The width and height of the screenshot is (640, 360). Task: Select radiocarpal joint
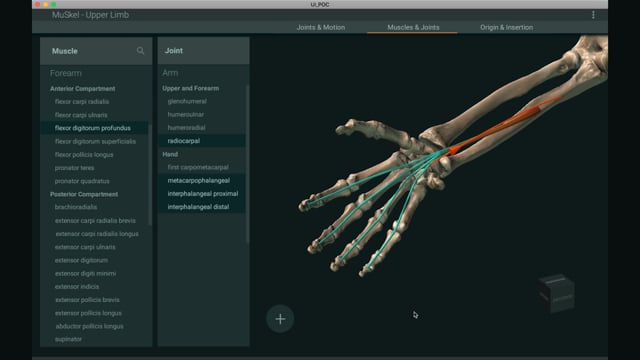[202, 141]
